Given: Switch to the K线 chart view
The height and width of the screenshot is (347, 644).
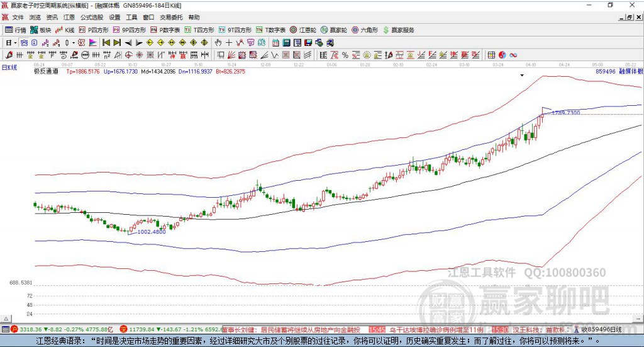Looking at the screenshot, I should [65, 30].
